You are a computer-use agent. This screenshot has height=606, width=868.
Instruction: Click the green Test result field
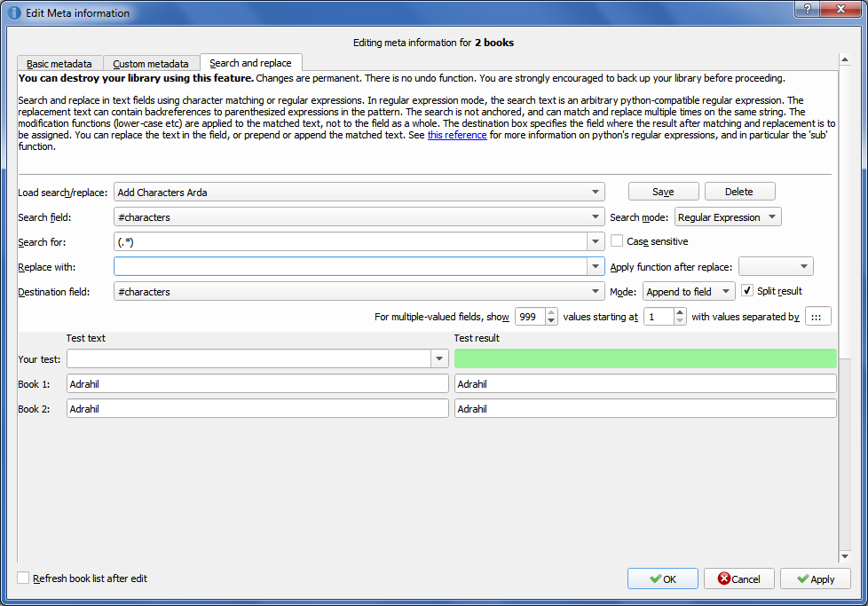(645, 358)
